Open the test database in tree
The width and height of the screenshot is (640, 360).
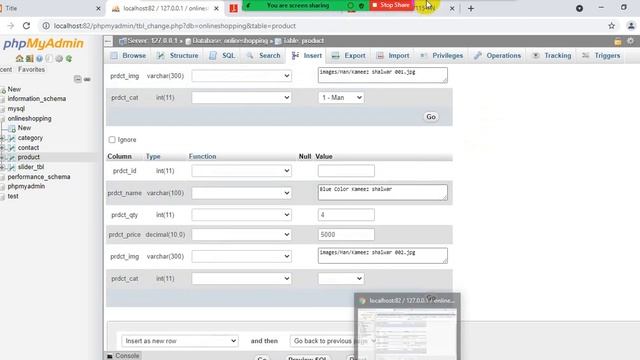13,196
